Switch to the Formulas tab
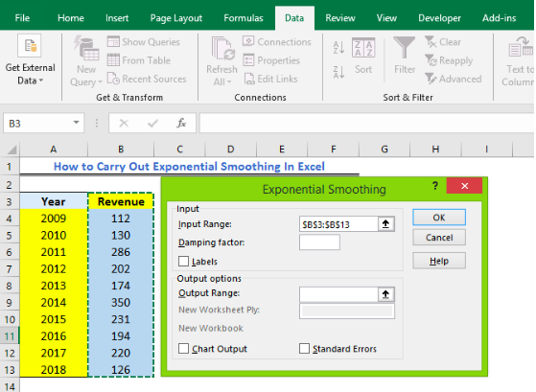 point(244,18)
